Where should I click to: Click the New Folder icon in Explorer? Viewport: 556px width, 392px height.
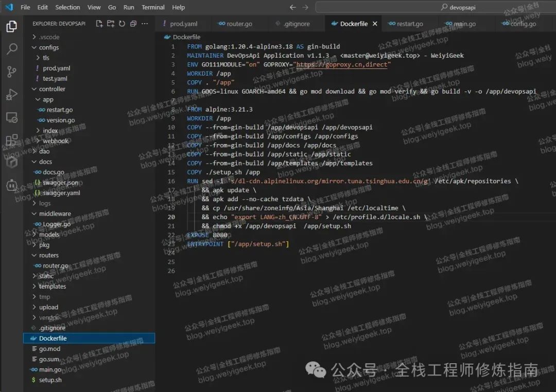tap(111, 24)
